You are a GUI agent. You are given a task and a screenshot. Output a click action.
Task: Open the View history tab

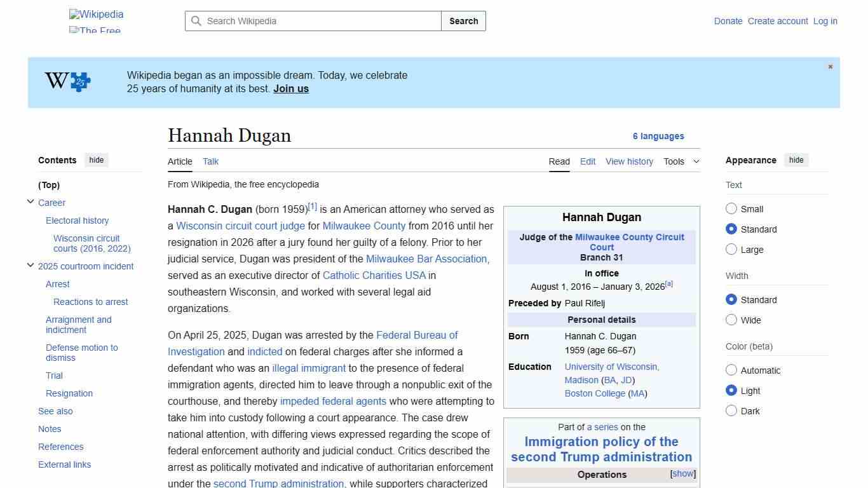629,161
